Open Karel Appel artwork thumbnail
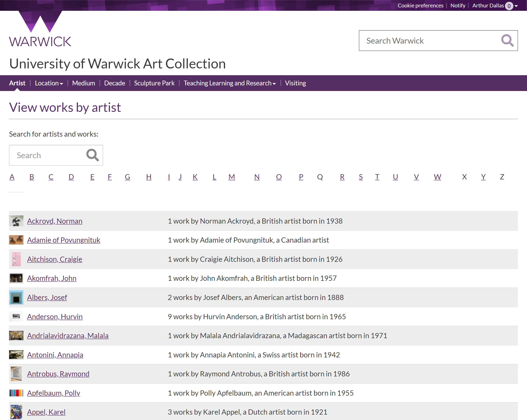Image resolution: width=527 pixels, height=420 pixels. (16, 412)
